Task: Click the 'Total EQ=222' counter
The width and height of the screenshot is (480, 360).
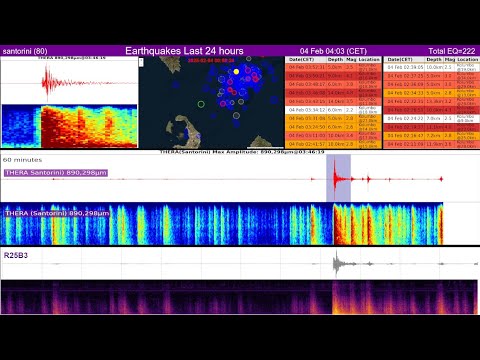Action: coord(452,51)
